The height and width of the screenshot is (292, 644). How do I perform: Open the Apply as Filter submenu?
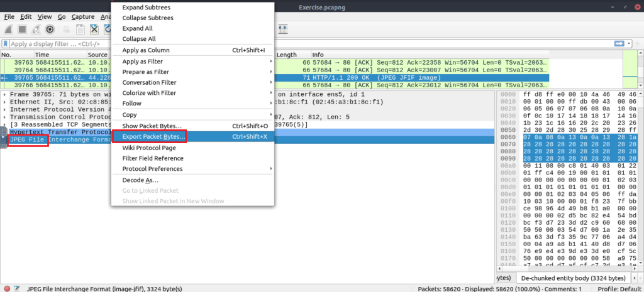(192, 62)
